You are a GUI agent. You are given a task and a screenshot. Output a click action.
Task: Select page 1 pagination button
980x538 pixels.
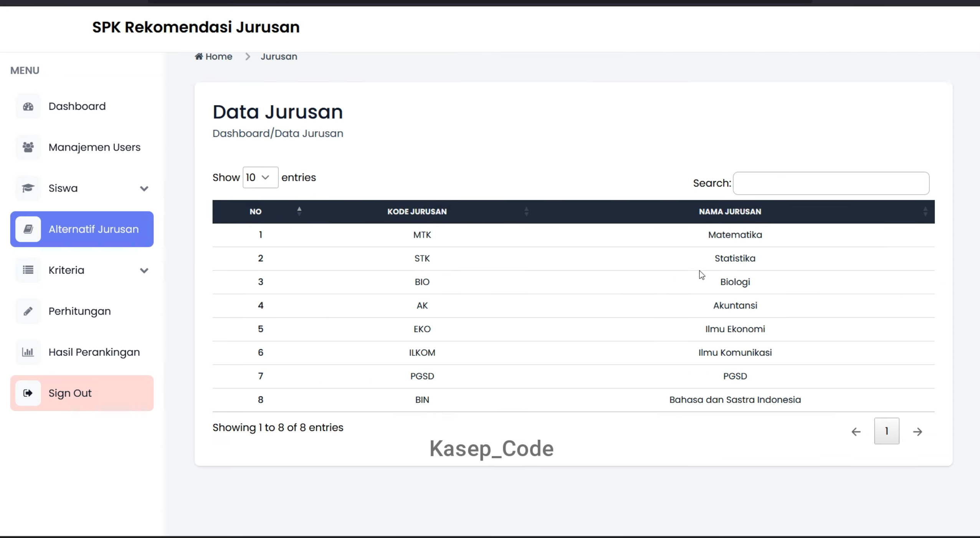[886, 431]
